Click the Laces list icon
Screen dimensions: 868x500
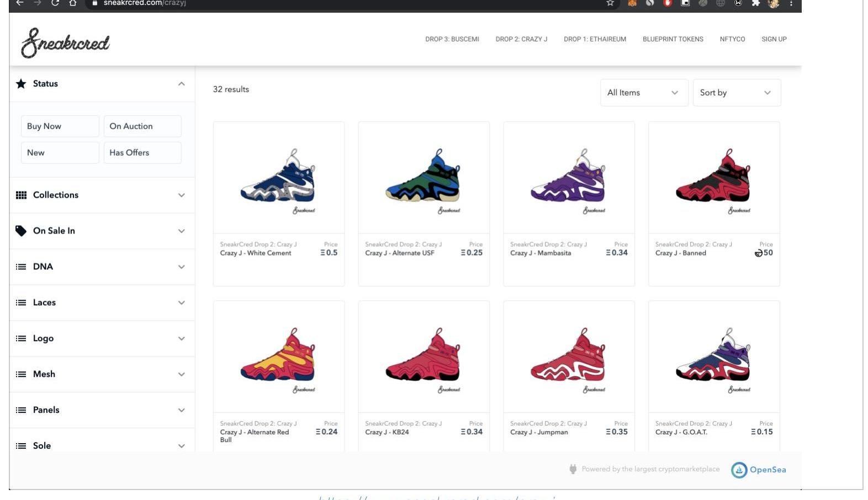(21, 302)
